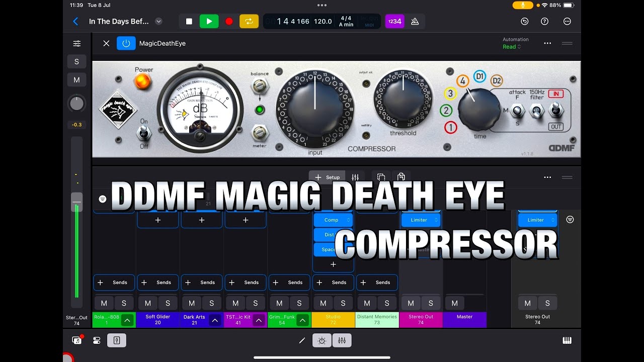644x362 pixels.
Task: Flip the 150Hz filter toggle switch
Action: pyautogui.click(x=537, y=111)
